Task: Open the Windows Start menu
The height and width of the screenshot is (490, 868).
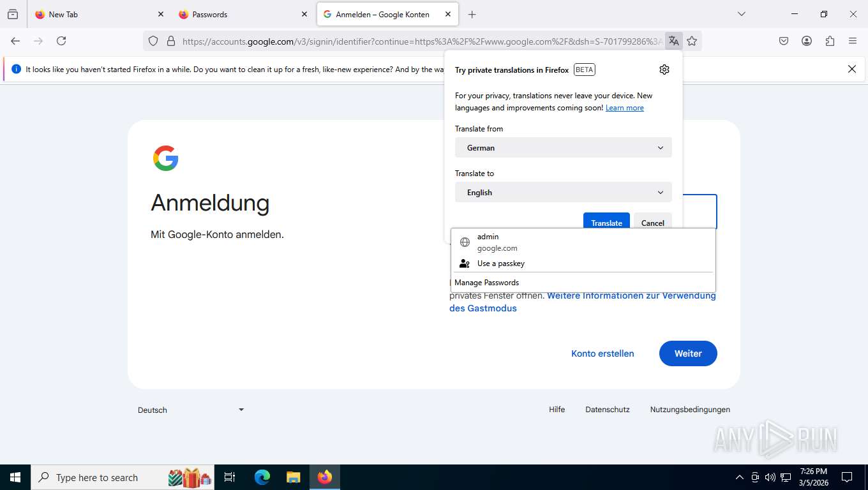Action: (15, 477)
